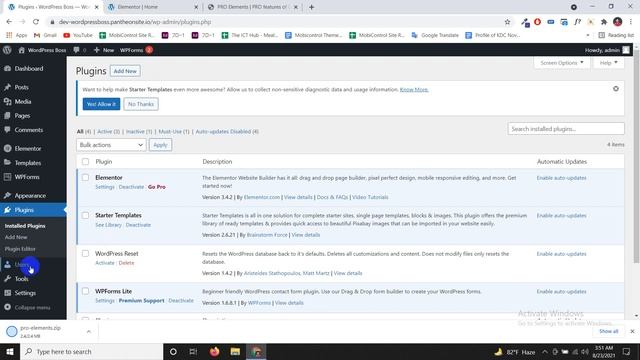The image size is (640, 360).
Task: Click the taskbar search box
Action: (x=91, y=351)
